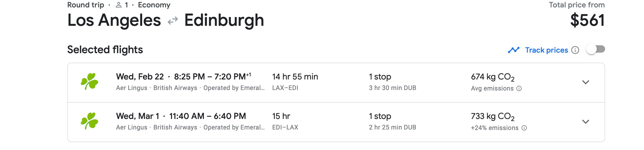Click the 2 hr 25 min DUB layover text
The width and height of the screenshot is (644, 150).
pos(392,127)
